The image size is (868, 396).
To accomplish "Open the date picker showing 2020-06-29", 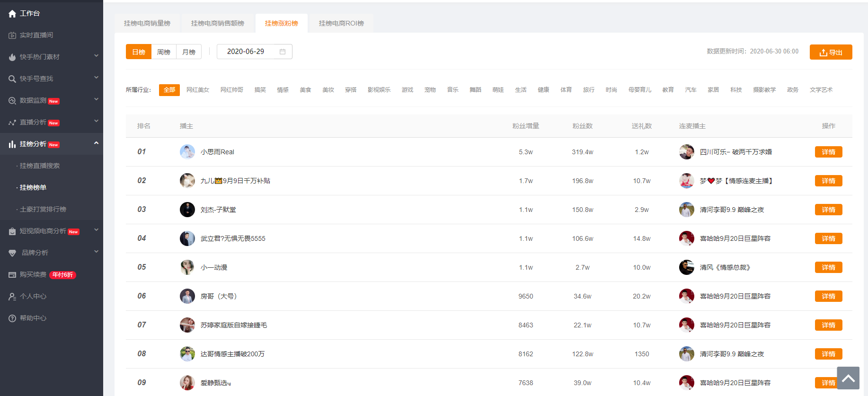I will (x=254, y=52).
